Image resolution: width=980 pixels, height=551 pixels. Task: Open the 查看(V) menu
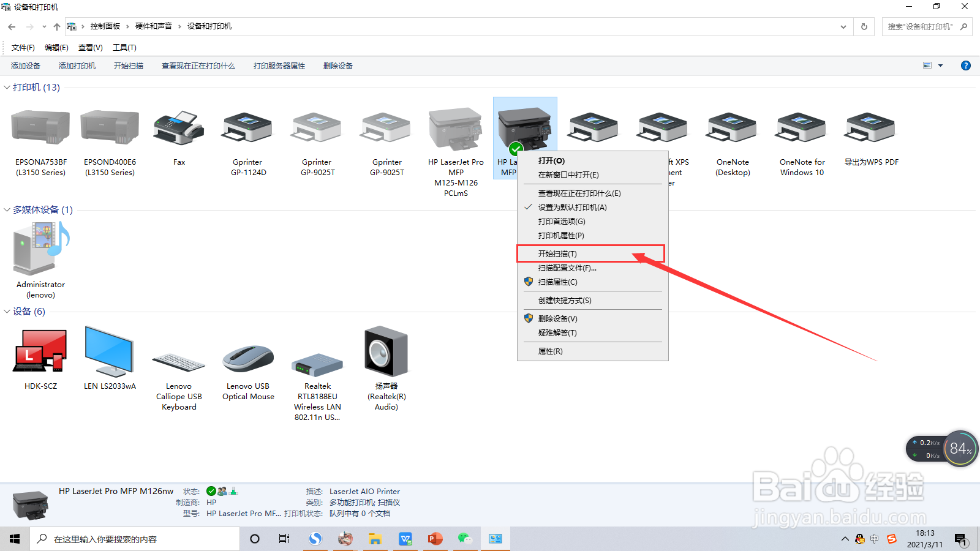pos(91,47)
